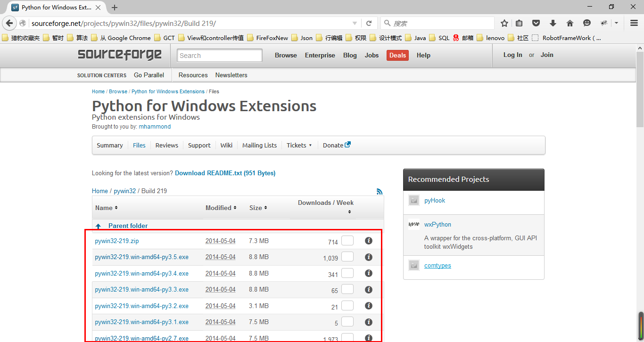Open the Firefox hamburger menu

(x=634, y=23)
